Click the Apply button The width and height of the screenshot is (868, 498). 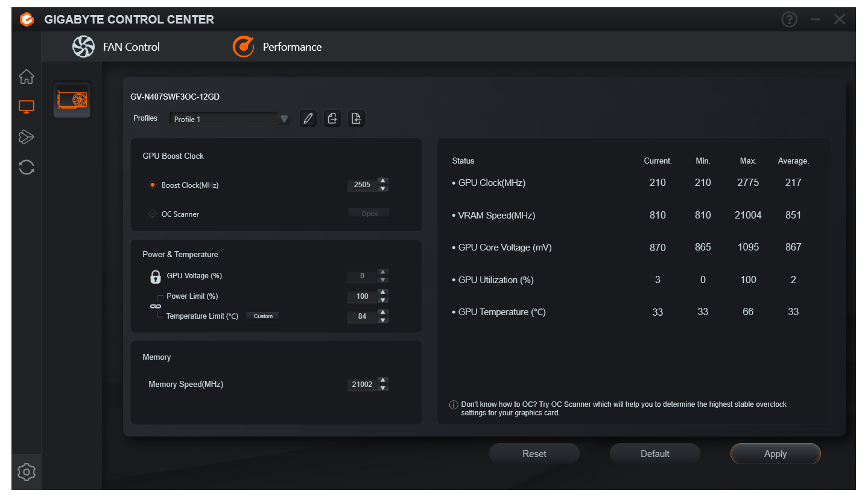pos(776,454)
